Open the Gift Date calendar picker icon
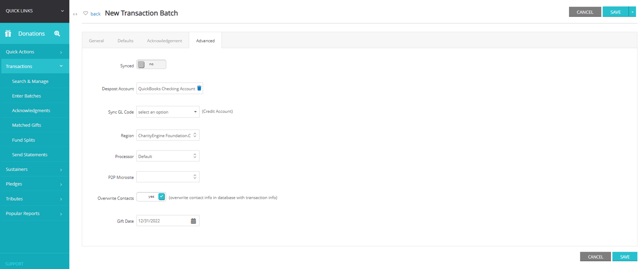Screen dimensions: 644x269 click(193, 221)
